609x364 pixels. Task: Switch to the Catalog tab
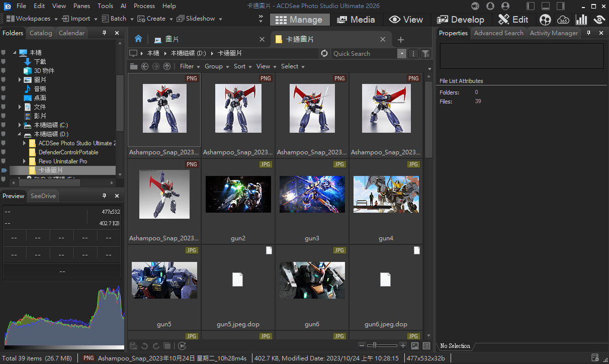pyautogui.click(x=41, y=33)
